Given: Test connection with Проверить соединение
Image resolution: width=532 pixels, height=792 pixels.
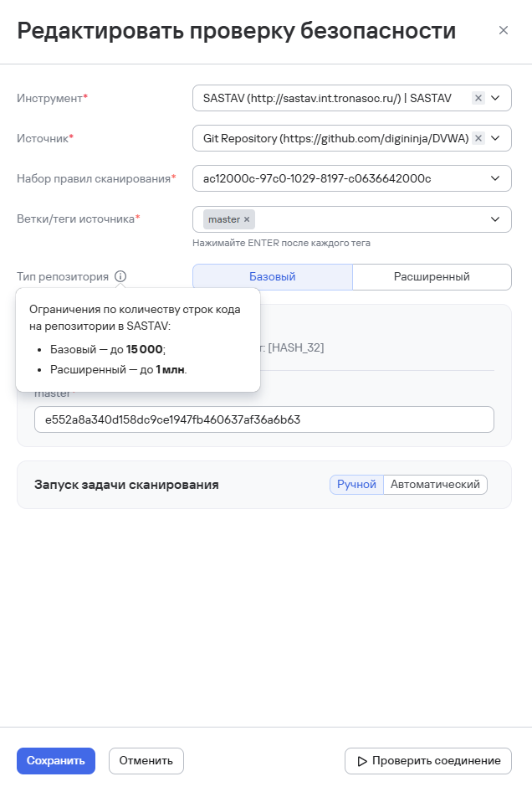Looking at the screenshot, I should coord(427,761).
